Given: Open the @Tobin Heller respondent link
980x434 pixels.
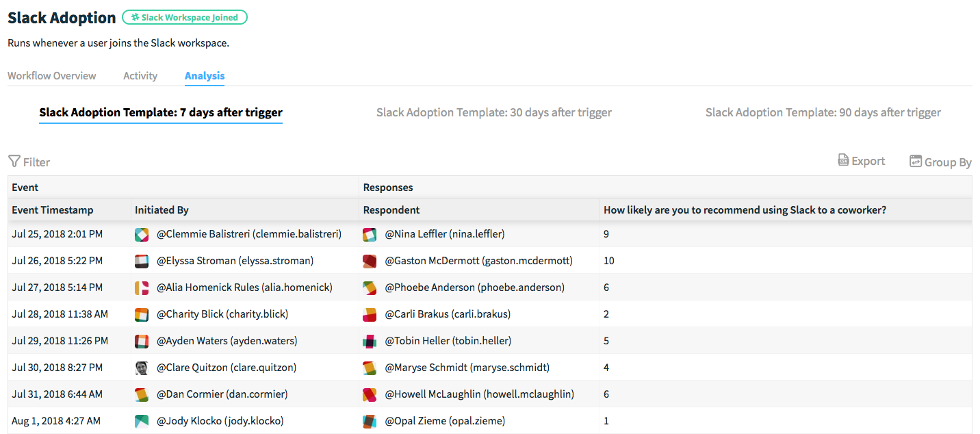Looking at the screenshot, I should pos(448,341).
